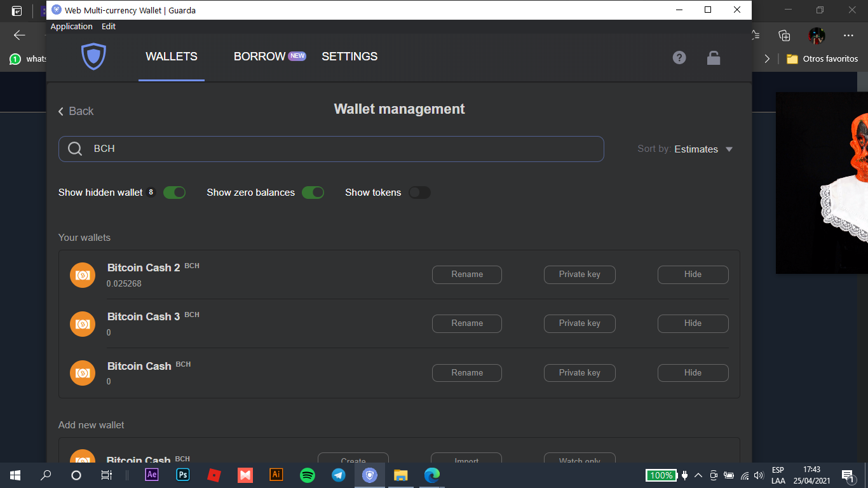Screen dimensions: 868x488
Task: Open Telegram from the taskbar
Action: [339, 475]
